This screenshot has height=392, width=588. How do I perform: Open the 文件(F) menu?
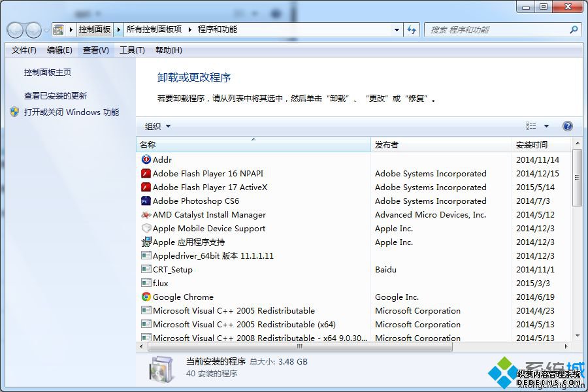coord(24,50)
